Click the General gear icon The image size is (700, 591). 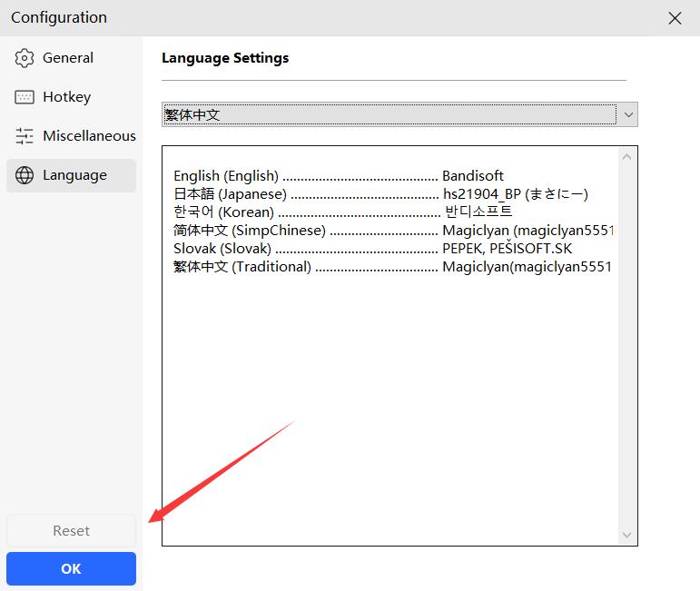coord(25,58)
